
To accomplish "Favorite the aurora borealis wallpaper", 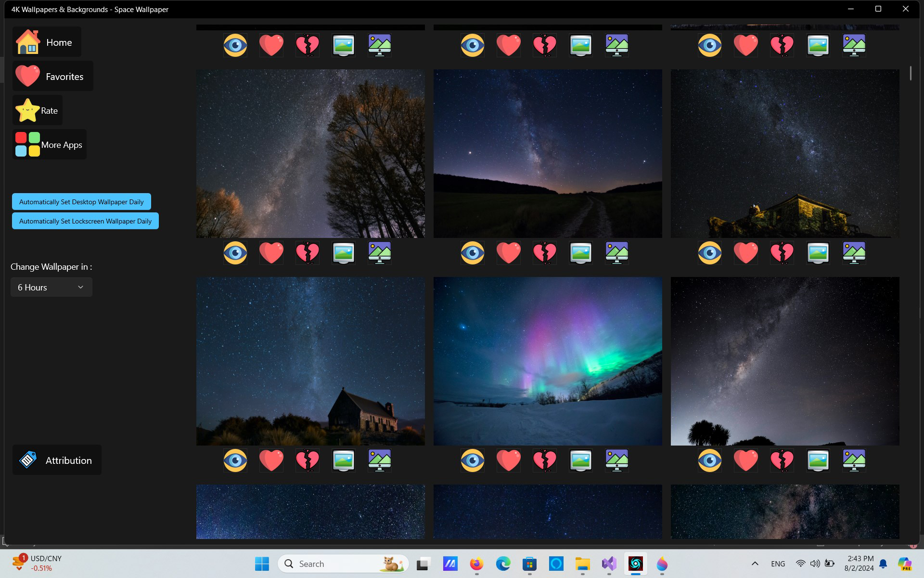I will tap(509, 460).
